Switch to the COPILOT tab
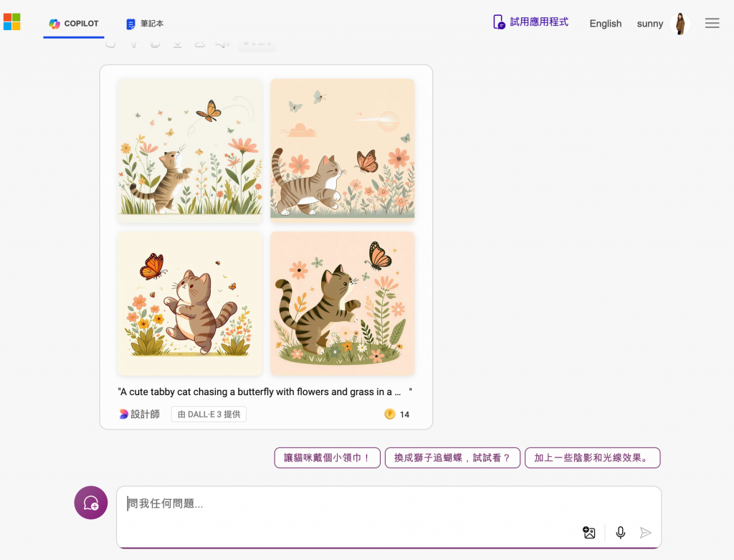Screen dimensions: 734x560 coord(74,24)
